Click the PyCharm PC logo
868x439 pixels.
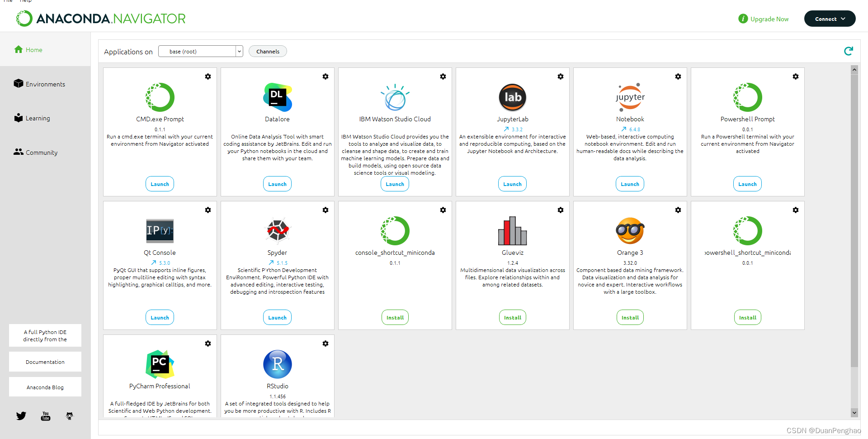pos(160,364)
